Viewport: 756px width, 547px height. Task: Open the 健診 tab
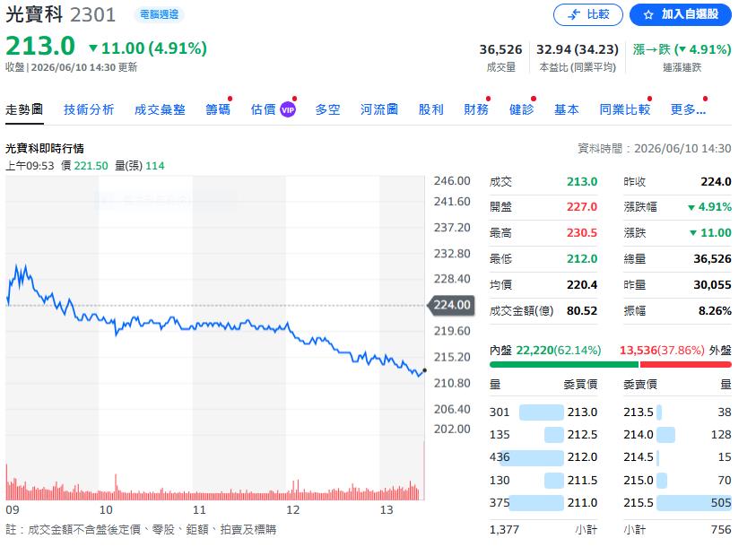click(522, 109)
